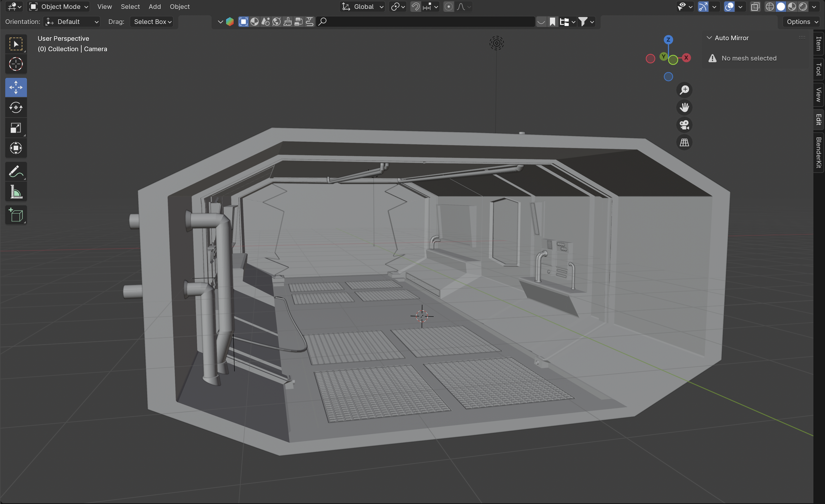Choose the Measure tool

pos(16,191)
